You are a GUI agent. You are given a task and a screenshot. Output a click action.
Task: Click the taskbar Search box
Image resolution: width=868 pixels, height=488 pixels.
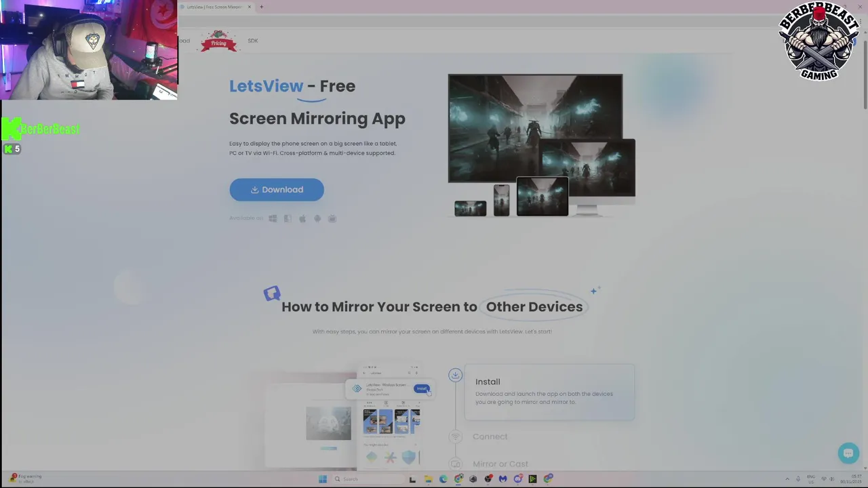[370, 479]
